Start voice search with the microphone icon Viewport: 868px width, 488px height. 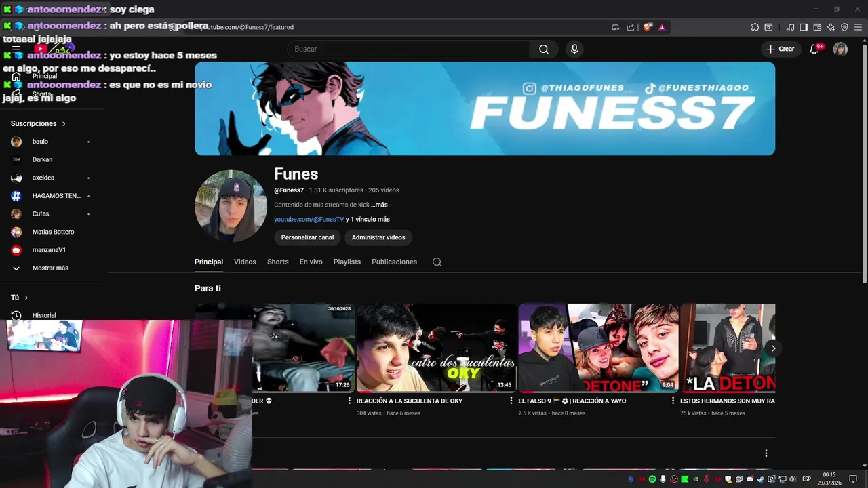pos(574,49)
